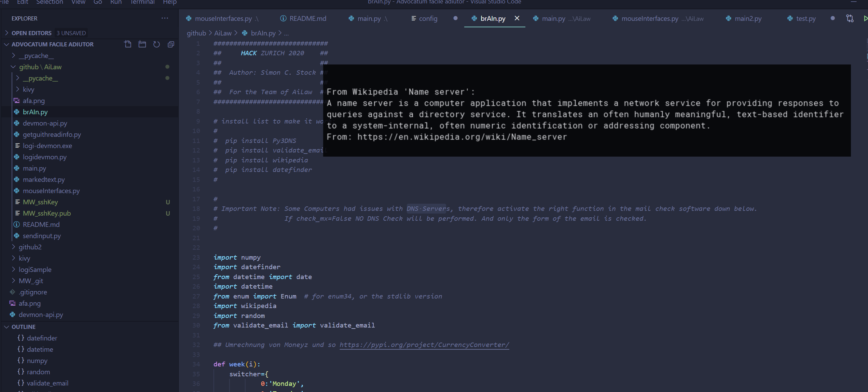The height and width of the screenshot is (392, 868).
Task: Select the validate_email outline entry
Action: [47, 383]
